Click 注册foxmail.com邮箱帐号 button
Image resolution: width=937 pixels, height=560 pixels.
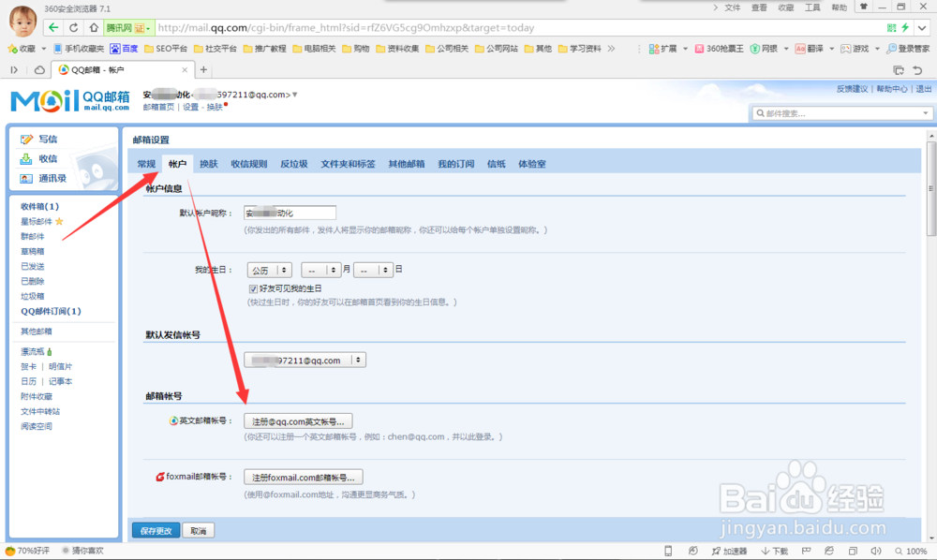pos(303,477)
